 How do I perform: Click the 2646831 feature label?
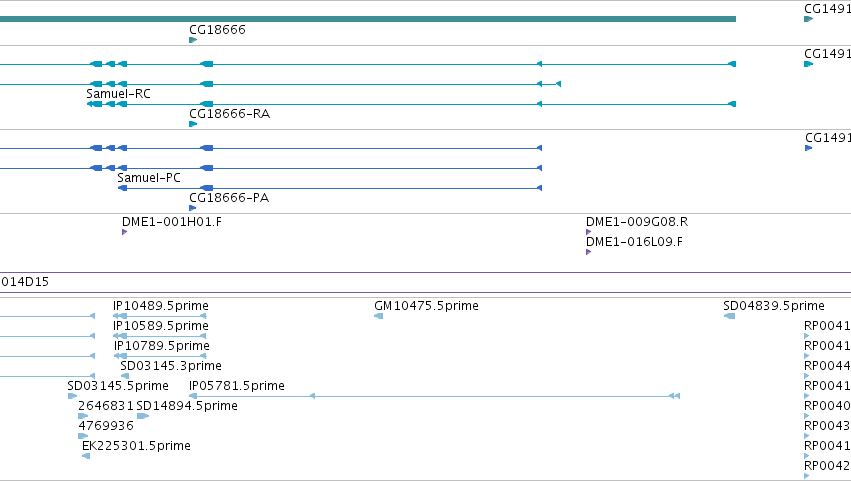point(105,406)
